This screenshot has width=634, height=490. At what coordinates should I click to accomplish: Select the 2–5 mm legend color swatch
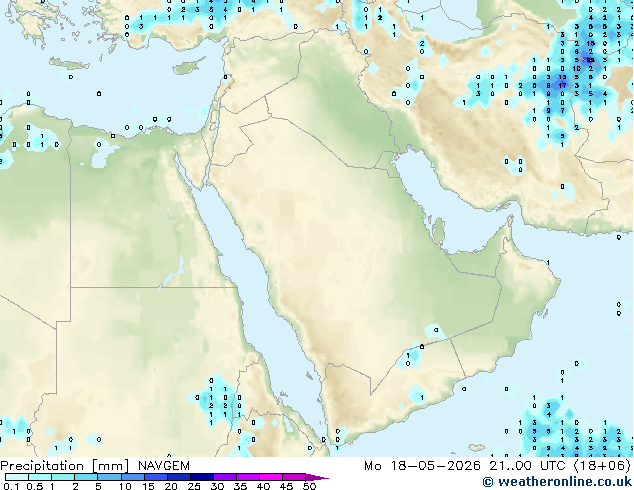(x=86, y=477)
